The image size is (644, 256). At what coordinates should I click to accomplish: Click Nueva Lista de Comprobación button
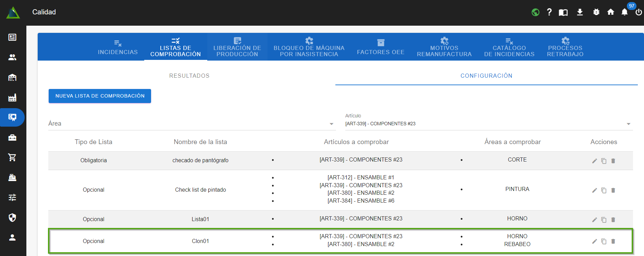point(100,96)
